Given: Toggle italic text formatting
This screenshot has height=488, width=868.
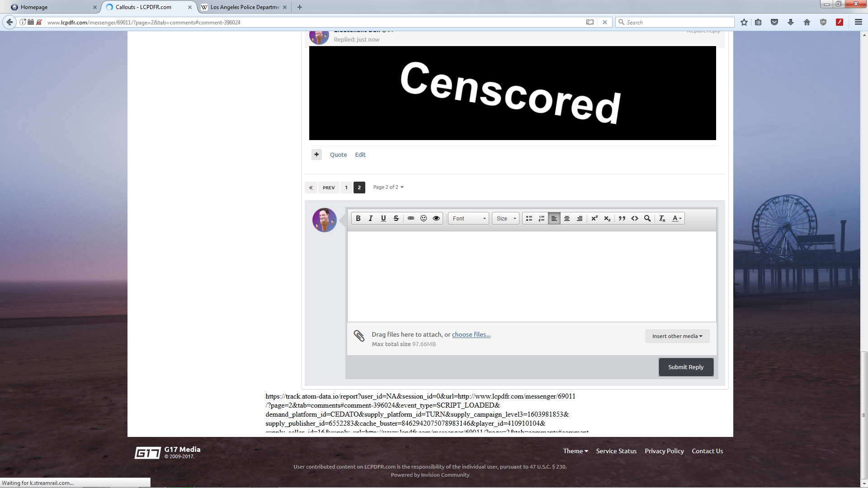Looking at the screenshot, I should [371, 218].
